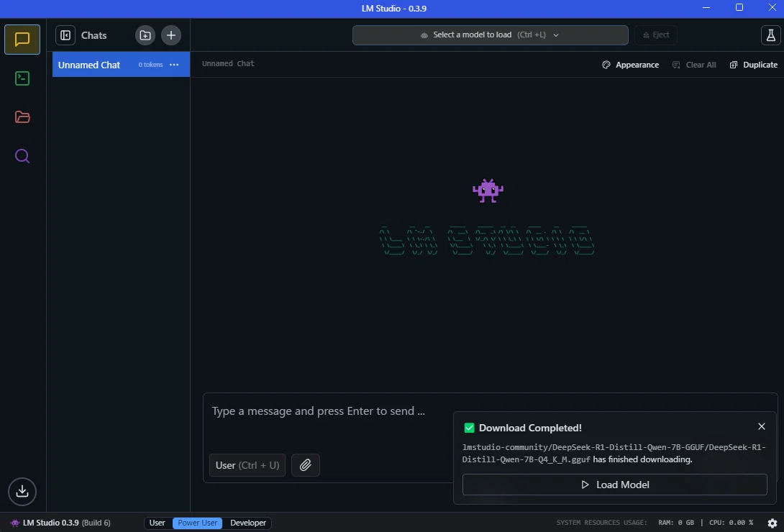
Task: Switch to Power User mode
Action: [x=198, y=523]
